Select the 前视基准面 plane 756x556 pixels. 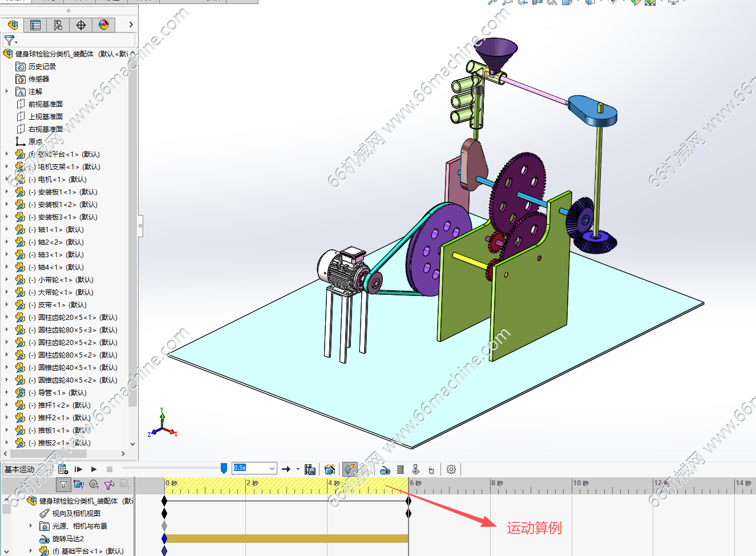[x=39, y=104]
